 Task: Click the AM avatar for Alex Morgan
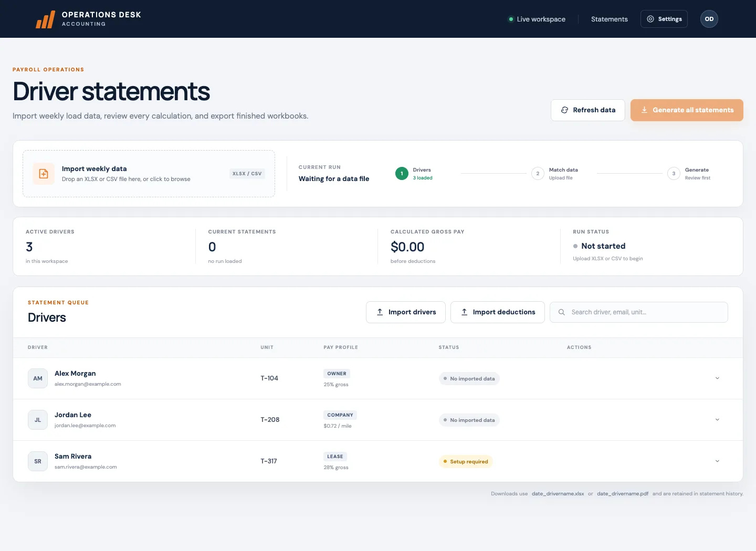point(38,378)
